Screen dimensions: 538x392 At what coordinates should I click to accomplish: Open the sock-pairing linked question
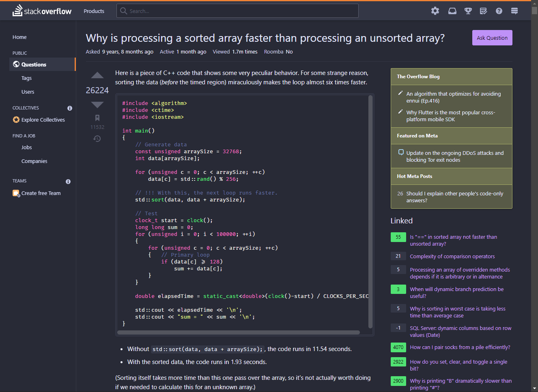tap(460, 347)
